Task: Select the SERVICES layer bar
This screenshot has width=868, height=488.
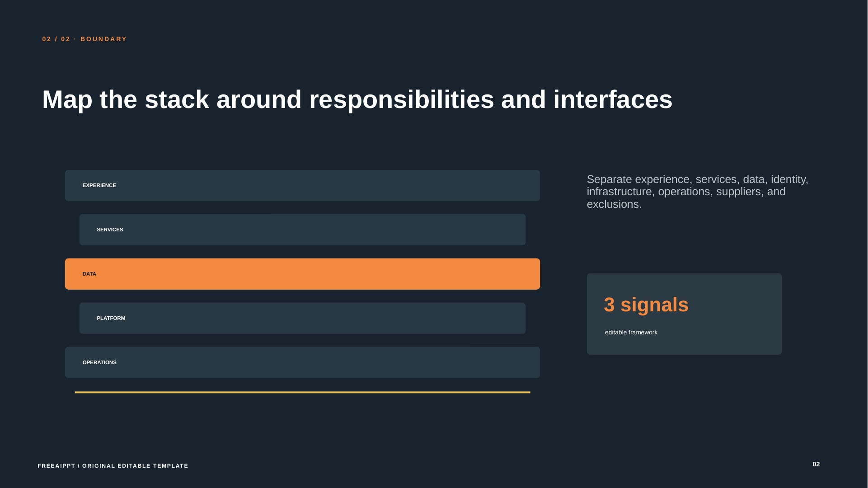Action: click(x=302, y=230)
